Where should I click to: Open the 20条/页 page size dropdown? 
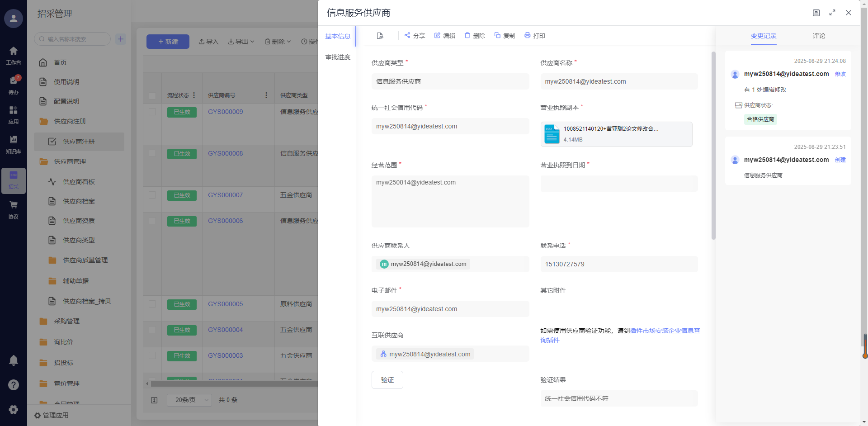[189, 400]
